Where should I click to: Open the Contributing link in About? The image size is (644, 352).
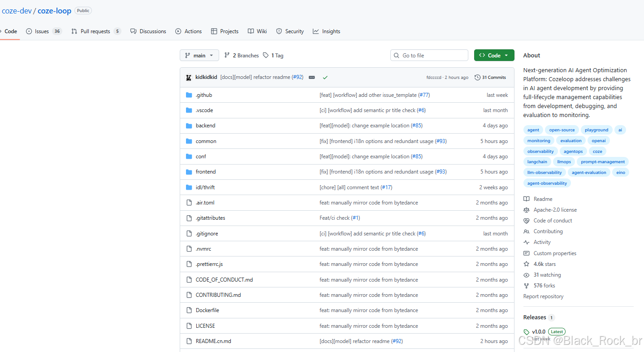pos(548,231)
